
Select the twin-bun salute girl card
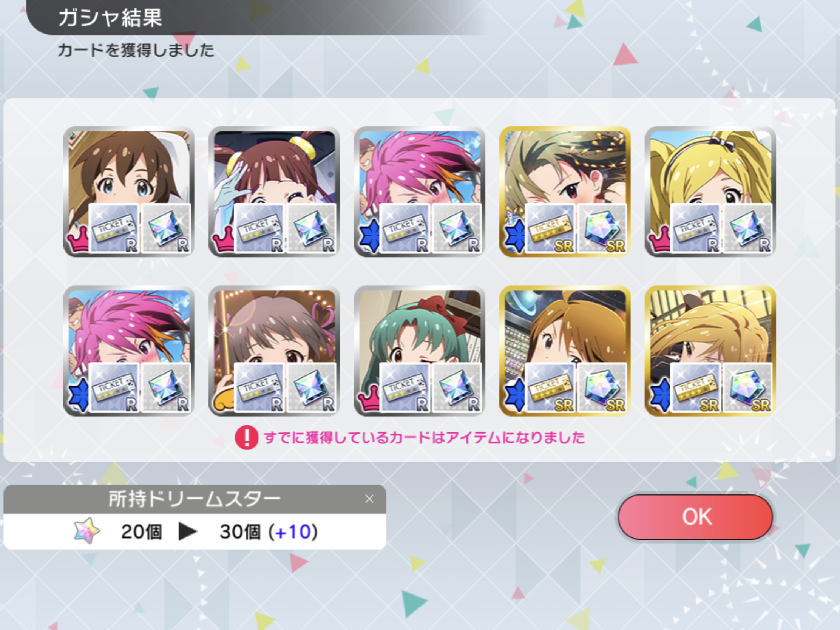point(274,191)
